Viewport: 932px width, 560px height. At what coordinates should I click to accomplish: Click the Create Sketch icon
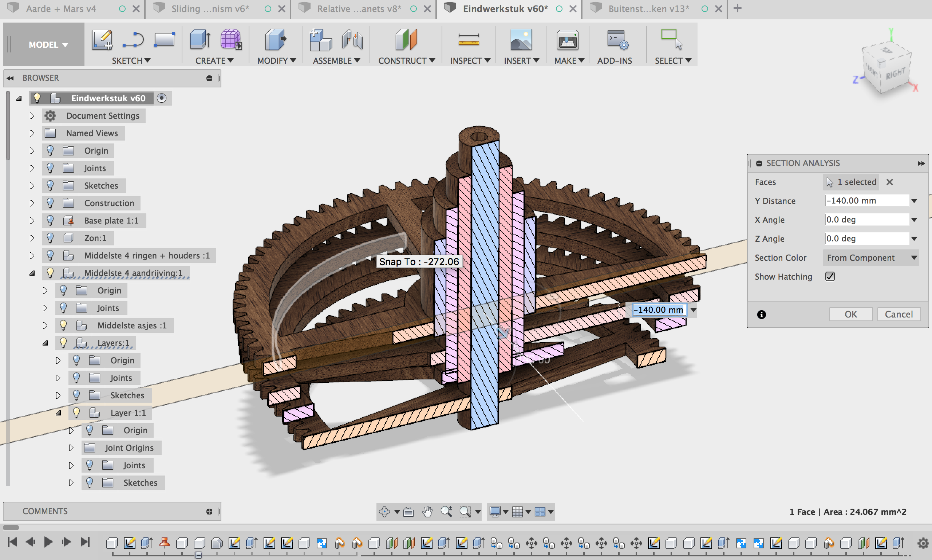click(x=102, y=40)
